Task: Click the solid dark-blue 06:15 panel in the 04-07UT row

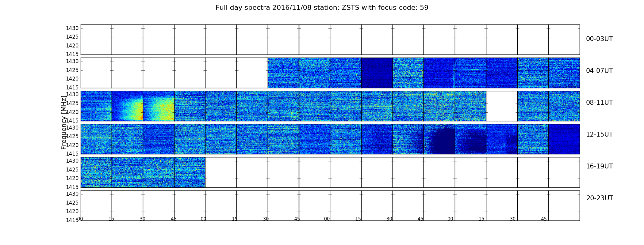Action: pyautogui.click(x=377, y=73)
